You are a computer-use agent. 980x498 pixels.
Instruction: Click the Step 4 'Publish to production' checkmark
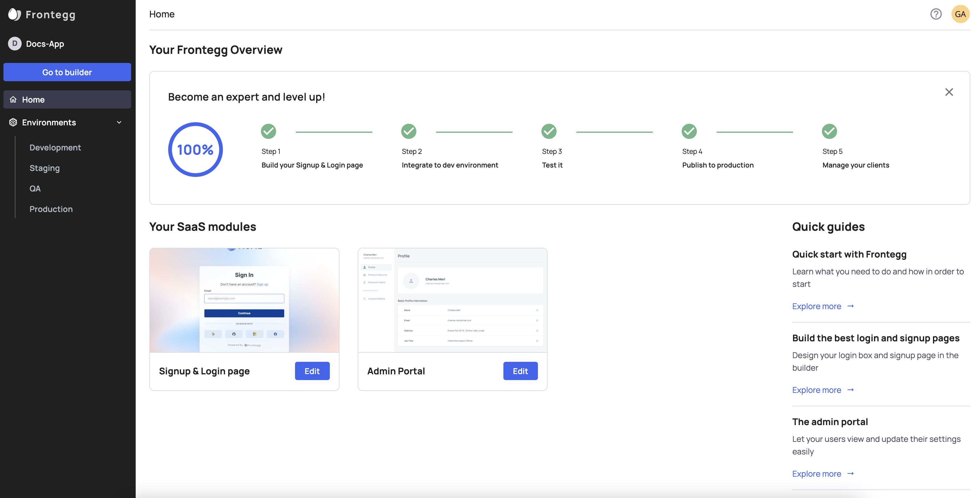point(689,132)
